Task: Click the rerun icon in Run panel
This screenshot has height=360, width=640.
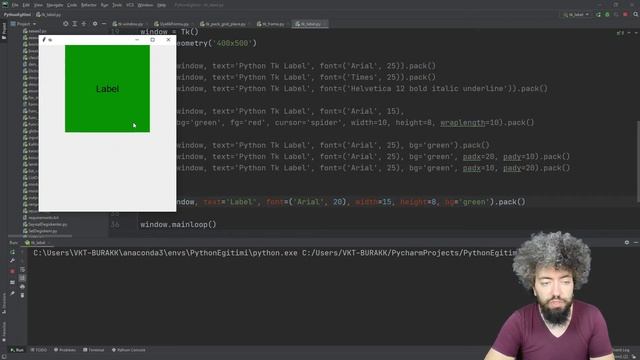Action: [x=12, y=252]
